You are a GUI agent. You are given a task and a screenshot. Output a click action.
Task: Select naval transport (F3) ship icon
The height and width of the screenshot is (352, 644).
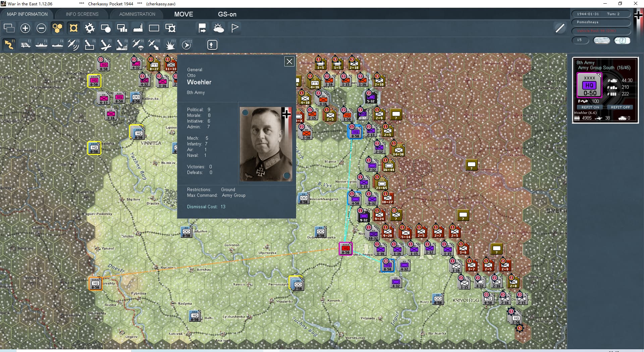[x=41, y=44]
